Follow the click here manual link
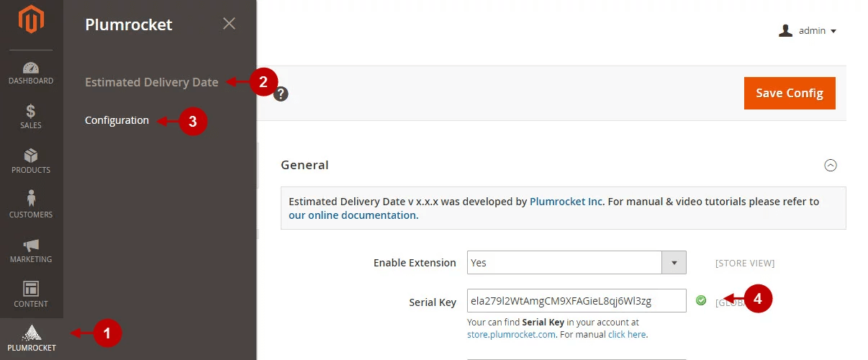Screen dimensions: 868x360 click(x=626, y=335)
